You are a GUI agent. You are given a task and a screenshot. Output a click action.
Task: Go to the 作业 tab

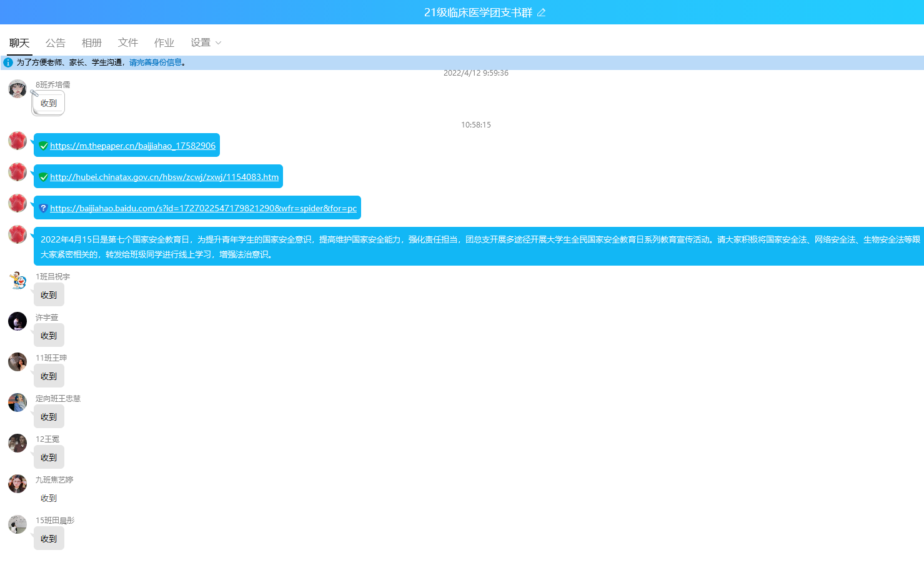tap(164, 42)
